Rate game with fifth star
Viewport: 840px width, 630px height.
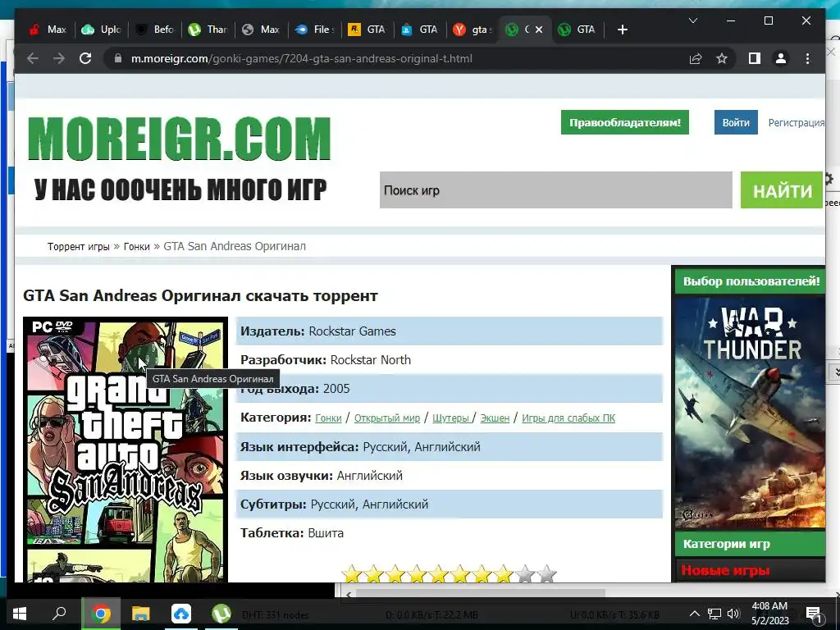point(438,573)
